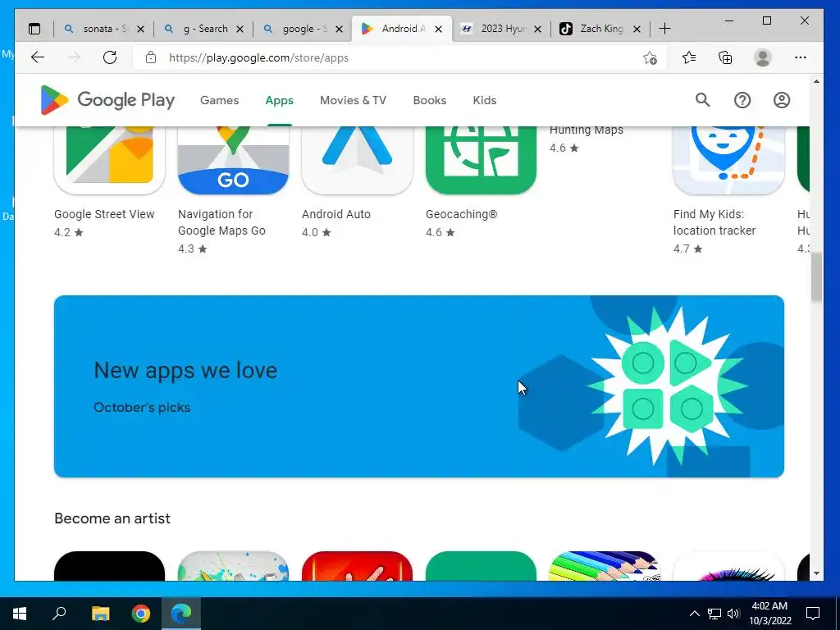Image resolution: width=840 pixels, height=630 pixels.
Task: Open the clock showing 4:02 AM
Action: [769, 614]
